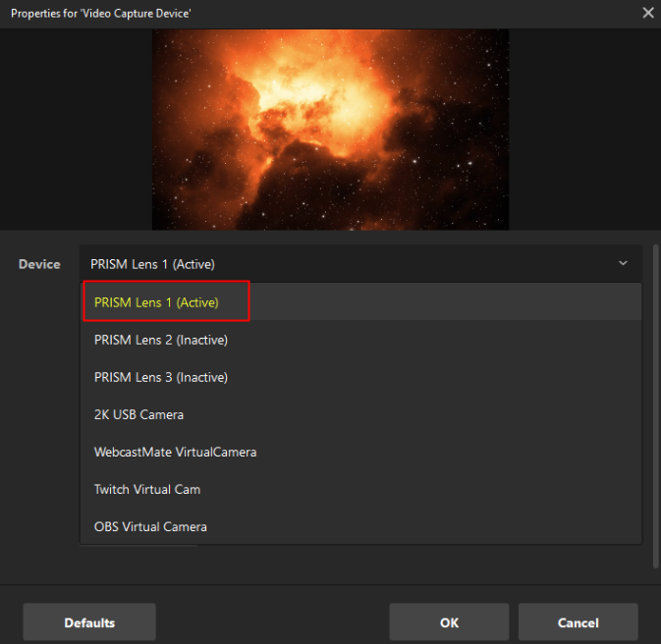Viewport: 661px width, 644px height.
Task: Pick OBS Virtual Camera from dropdown
Action: coord(150,526)
